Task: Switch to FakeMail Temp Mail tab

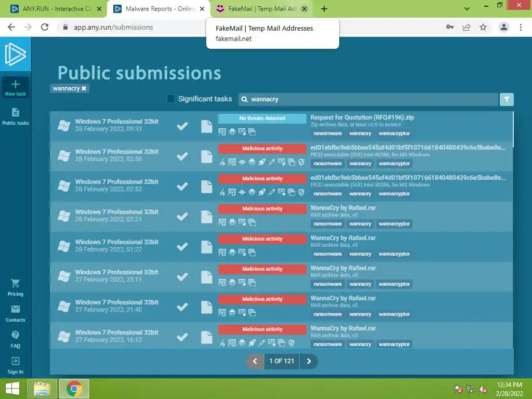Action: [x=261, y=9]
